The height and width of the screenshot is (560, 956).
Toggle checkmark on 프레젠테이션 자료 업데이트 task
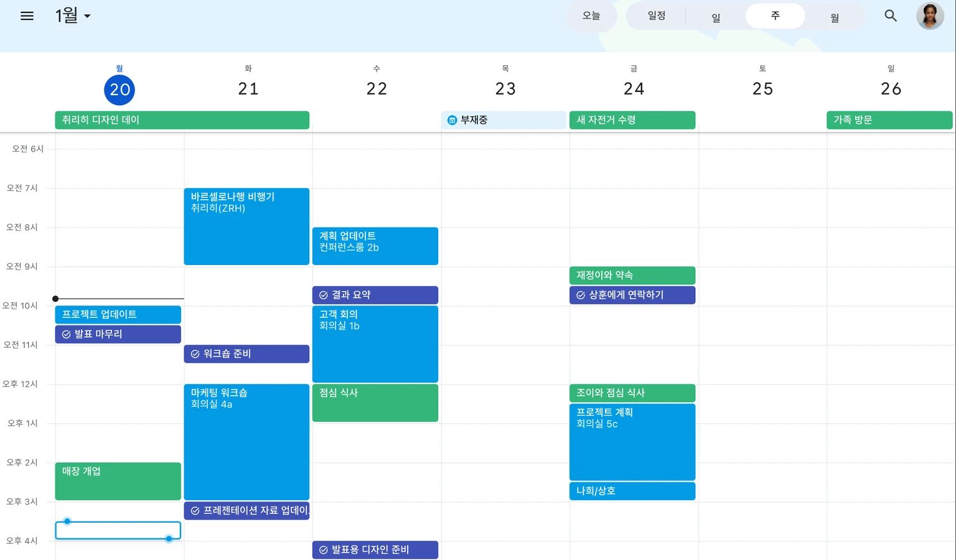195,511
